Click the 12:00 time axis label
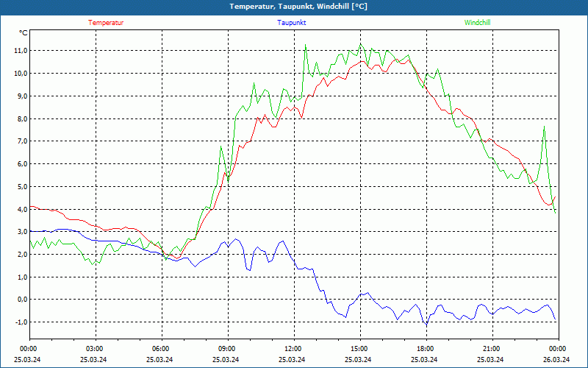 [x=293, y=349]
